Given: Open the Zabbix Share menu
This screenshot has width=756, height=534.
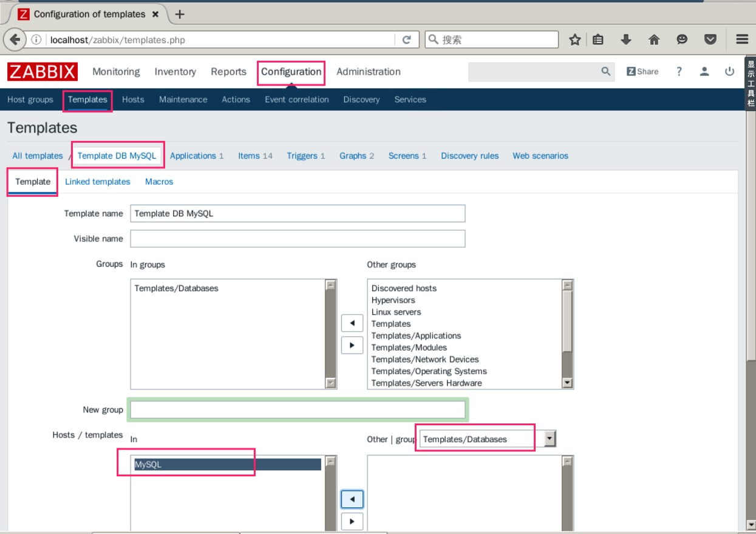Looking at the screenshot, I should (x=642, y=71).
